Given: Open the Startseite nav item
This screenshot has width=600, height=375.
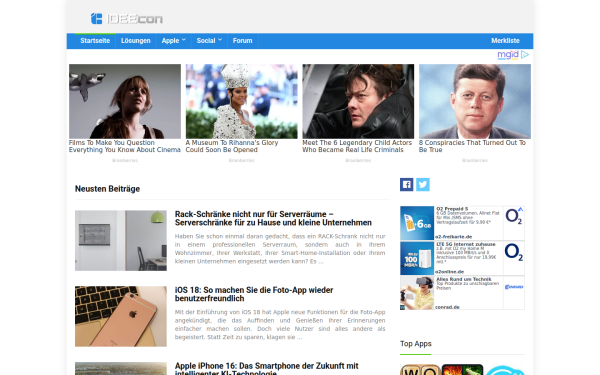Looking at the screenshot, I should (x=95, y=41).
